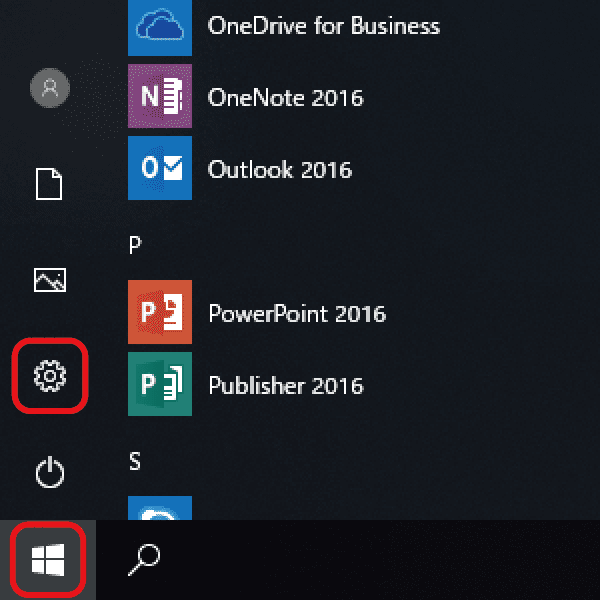Open the OneDrive for Business app tile

160,28
